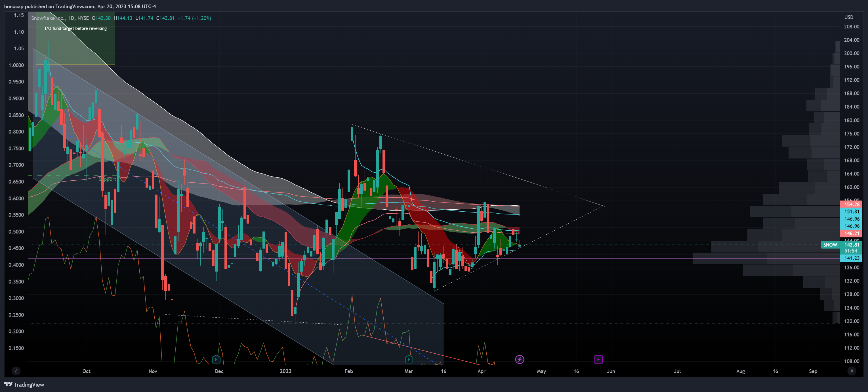868x392 pixels.
Task: Click the 146.21 red price label
Action: pyautogui.click(x=852, y=233)
